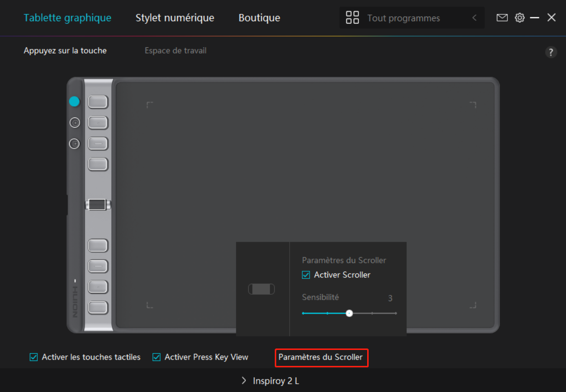Open the Espace de travail tab

pyautogui.click(x=175, y=51)
